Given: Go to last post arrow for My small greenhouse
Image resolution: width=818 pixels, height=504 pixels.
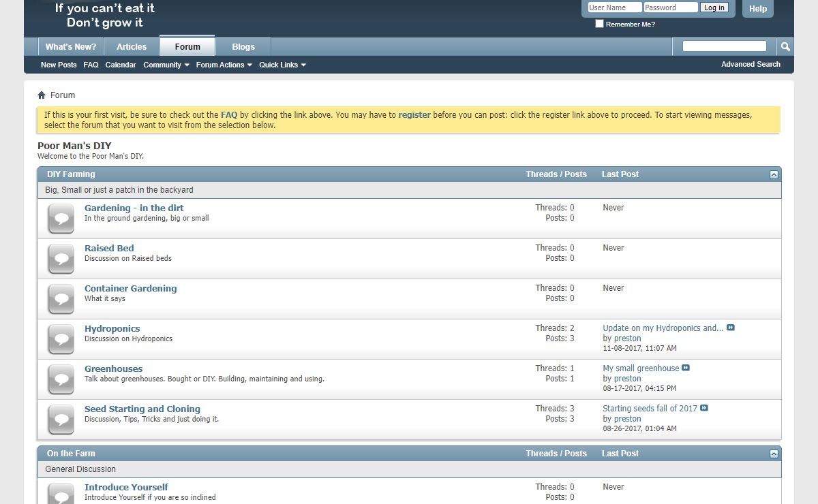Looking at the screenshot, I should [x=686, y=368].
